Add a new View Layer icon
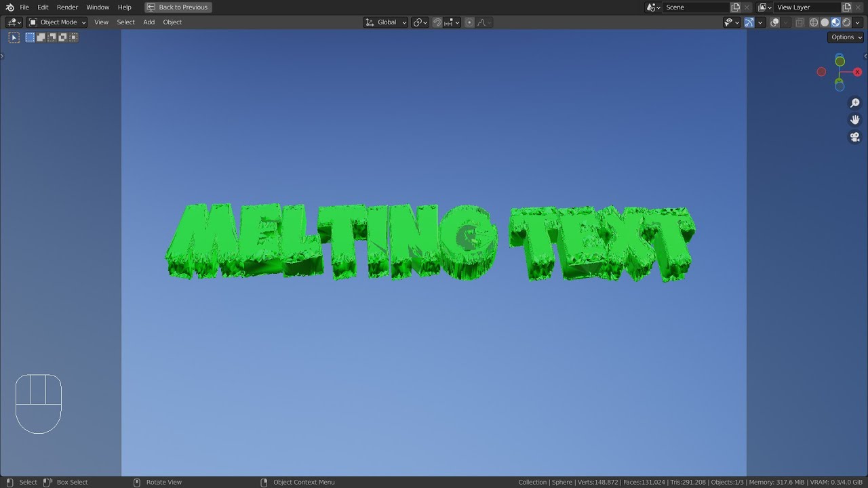The image size is (868, 488). [847, 7]
